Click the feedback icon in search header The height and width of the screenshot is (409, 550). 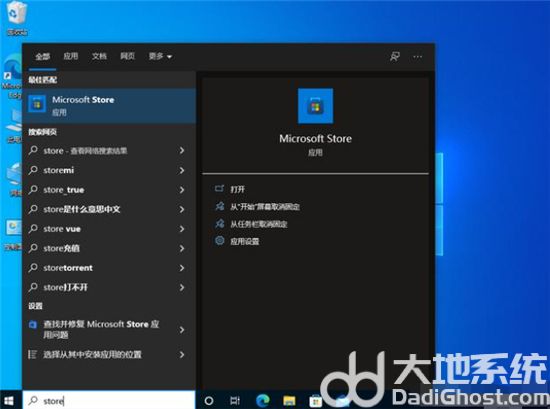(x=395, y=56)
